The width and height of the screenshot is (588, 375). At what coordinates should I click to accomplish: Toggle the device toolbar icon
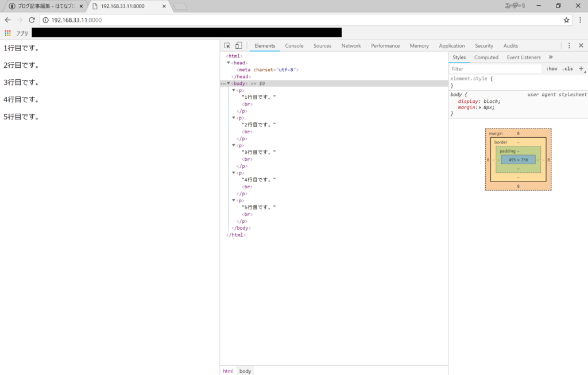pos(238,46)
